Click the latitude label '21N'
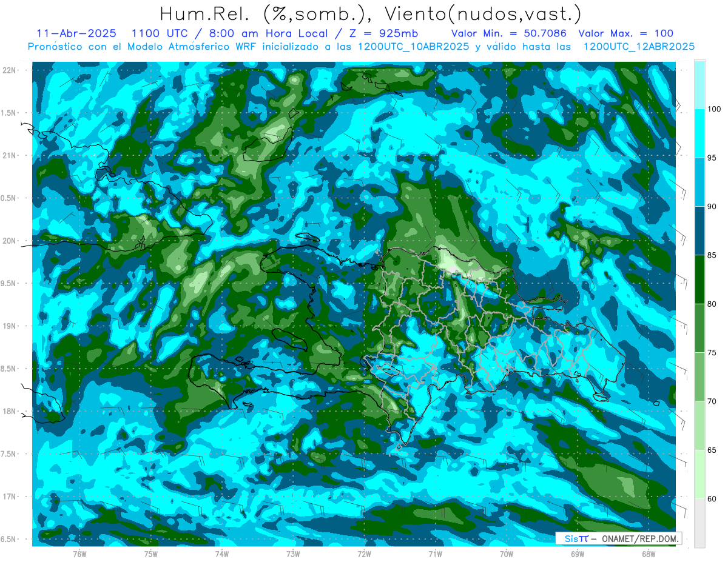Screen dimensions: 728x562 point(10,155)
